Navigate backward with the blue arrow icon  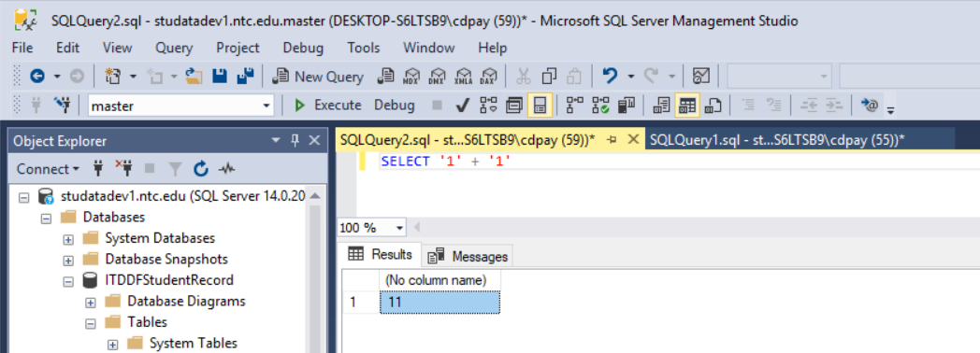(x=37, y=77)
